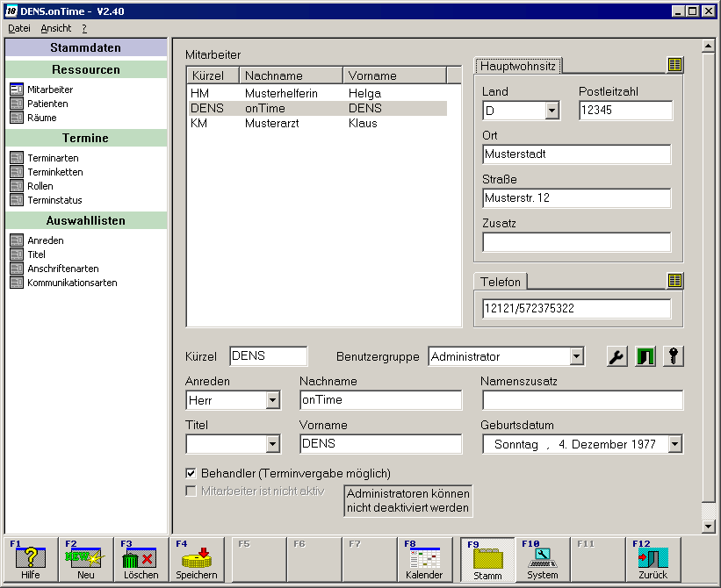Screen dimensions: 721x588
Task: Go back with F12 Zurück
Action: [653, 559]
